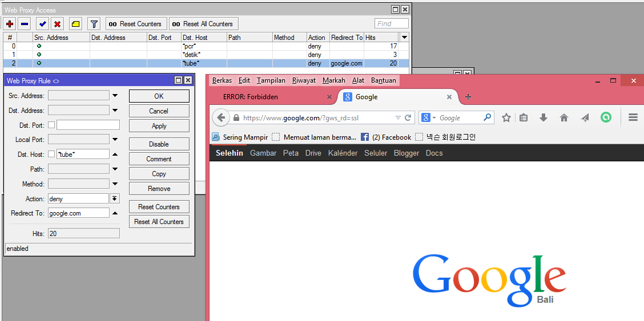Image resolution: width=644 pixels, height=321 pixels.
Task: Click the Disable button in rule dialog
Action: [x=159, y=144]
